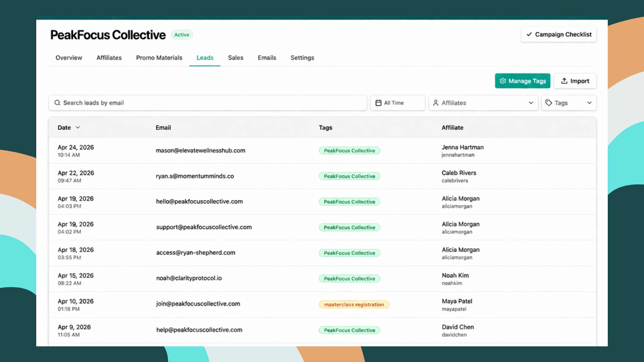Switch to the Sales tab
The height and width of the screenshot is (362, 644).
click(x=235, y=57)
